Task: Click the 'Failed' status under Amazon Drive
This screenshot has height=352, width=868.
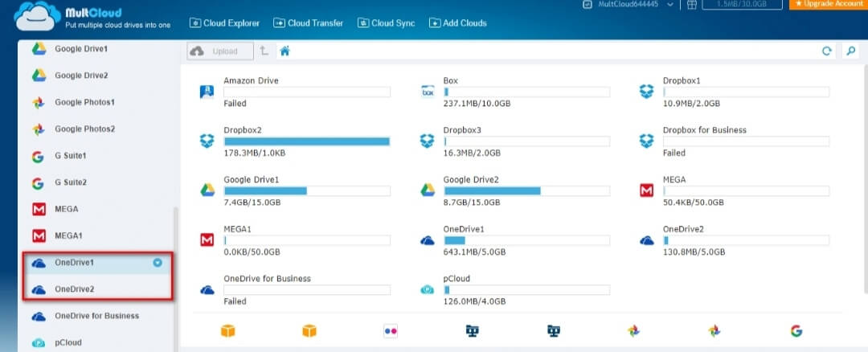Action: (235, 104)
